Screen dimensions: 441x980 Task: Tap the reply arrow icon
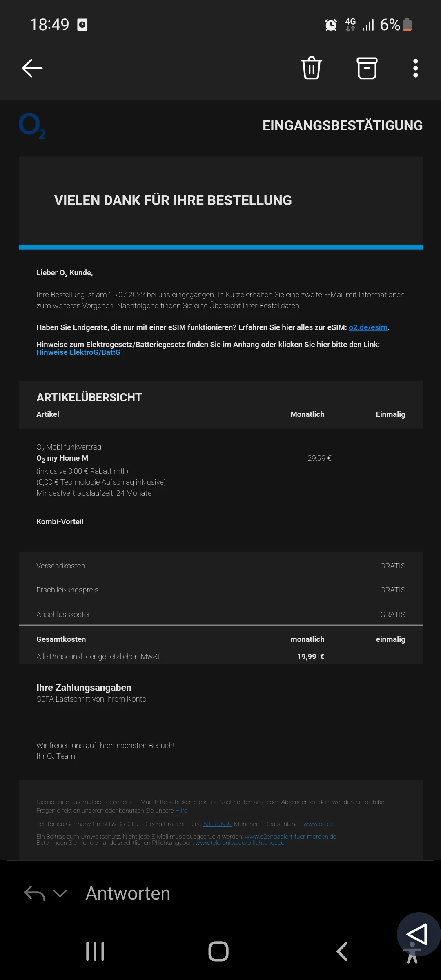(34, 893)
